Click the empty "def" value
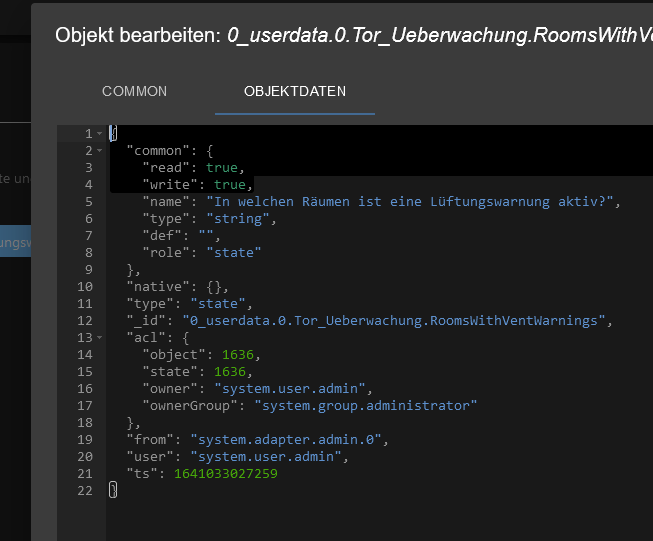 click(206, 236)
